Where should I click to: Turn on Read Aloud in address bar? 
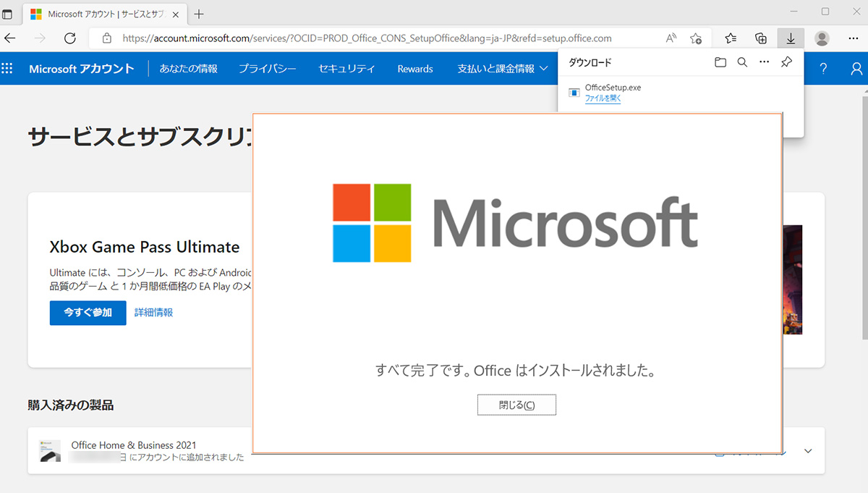[x=671, y=38]
